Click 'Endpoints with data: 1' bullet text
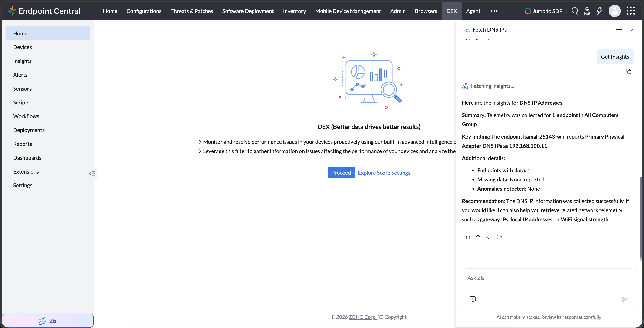This screenshot has height=328, width=644. pyautogui.click(x=503, y=170)
